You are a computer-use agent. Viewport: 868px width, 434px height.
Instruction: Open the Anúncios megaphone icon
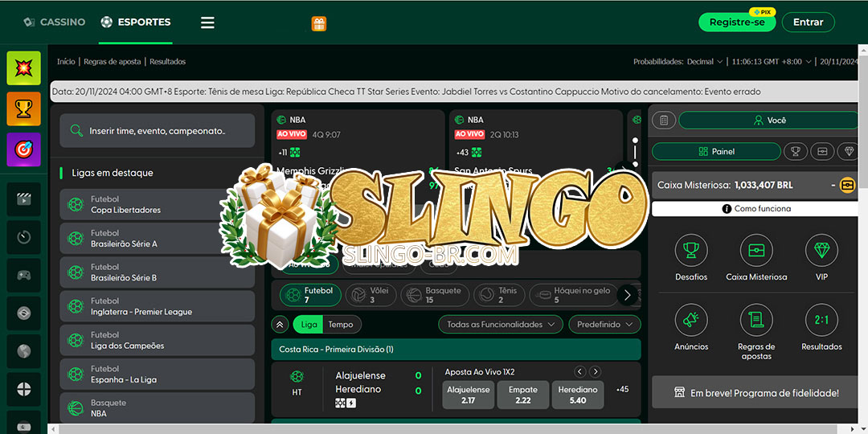coord(691,320)
